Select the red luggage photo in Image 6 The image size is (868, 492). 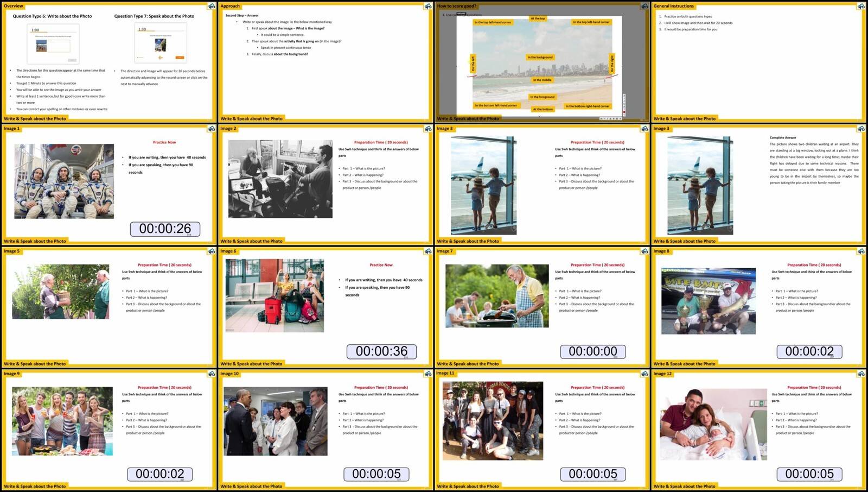point(275,295)
